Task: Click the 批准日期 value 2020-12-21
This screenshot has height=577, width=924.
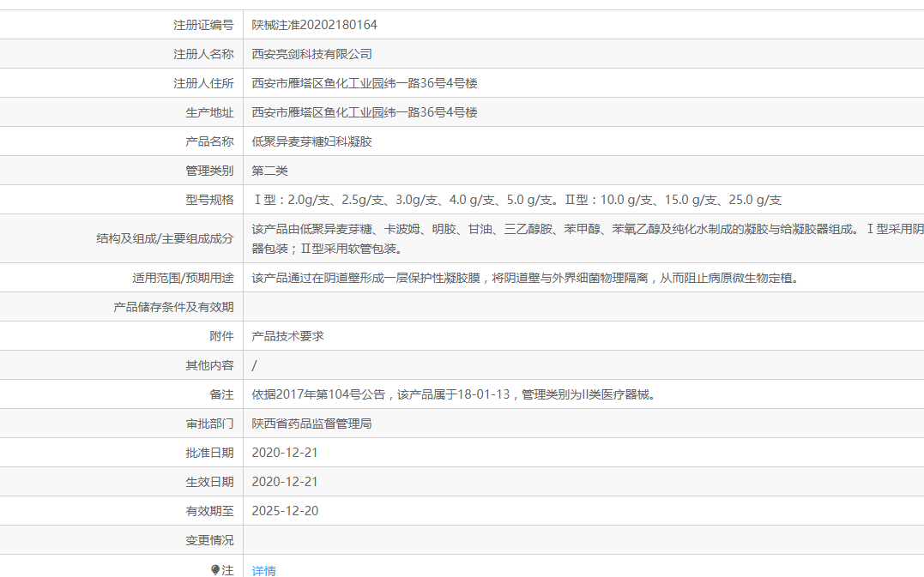Action: [285, 453]
